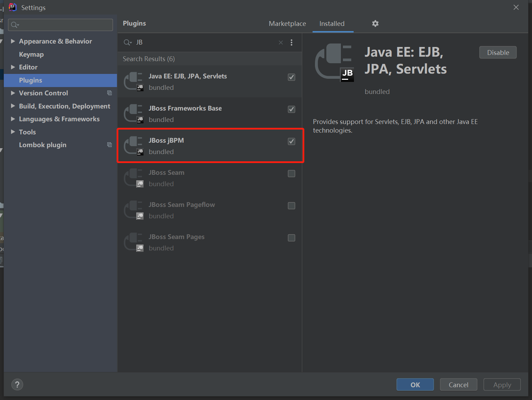The width and height of the screenshot is (532, 400).
Task: Click the JBoss Seam plugin icon
Action: [134, 178]
